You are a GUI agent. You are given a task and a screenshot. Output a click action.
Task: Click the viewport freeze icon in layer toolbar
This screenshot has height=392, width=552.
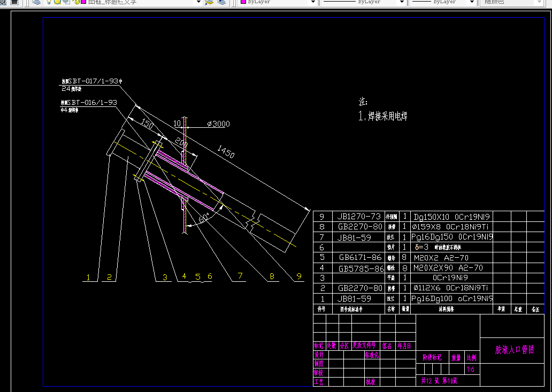click(x=66, y=2)
